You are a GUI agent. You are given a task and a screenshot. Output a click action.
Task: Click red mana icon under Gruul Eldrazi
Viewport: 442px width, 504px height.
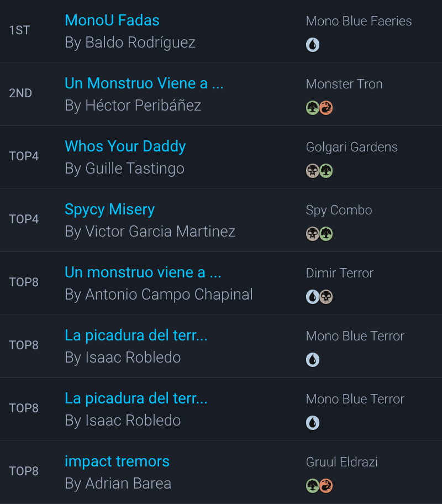click(x=326, y=486)
